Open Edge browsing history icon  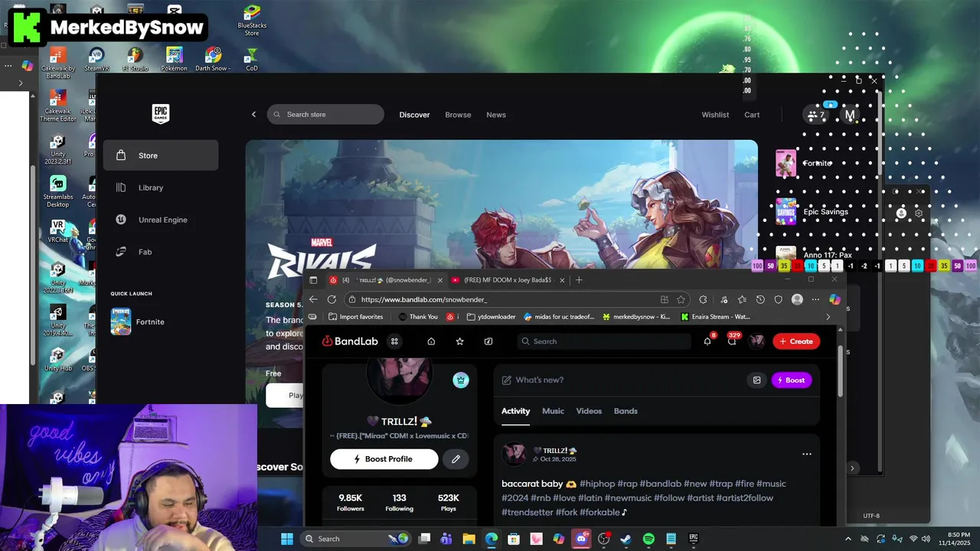(760, 299)
